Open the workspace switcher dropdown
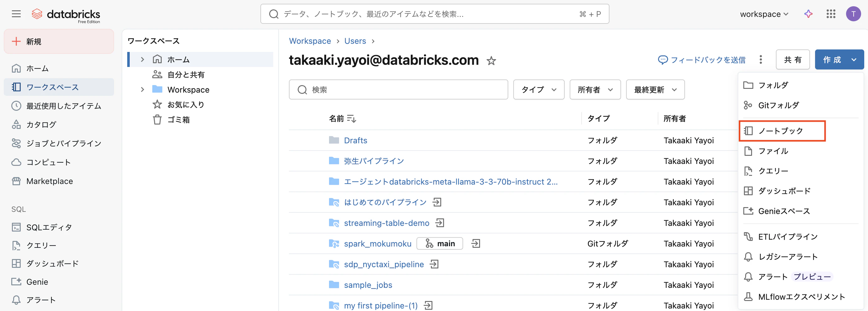Image resolution: width=868 pixels, height=311 pixels. [764, 14]
